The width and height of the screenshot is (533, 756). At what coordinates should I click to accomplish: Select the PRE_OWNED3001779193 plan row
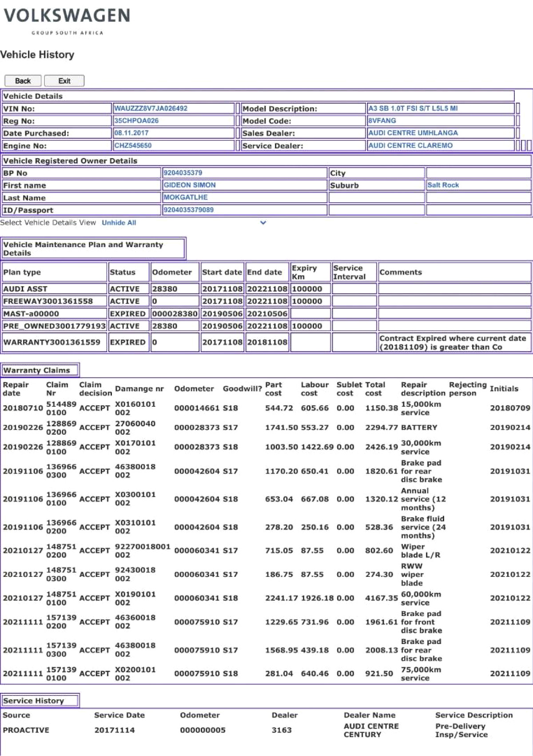tap(266, 326)
